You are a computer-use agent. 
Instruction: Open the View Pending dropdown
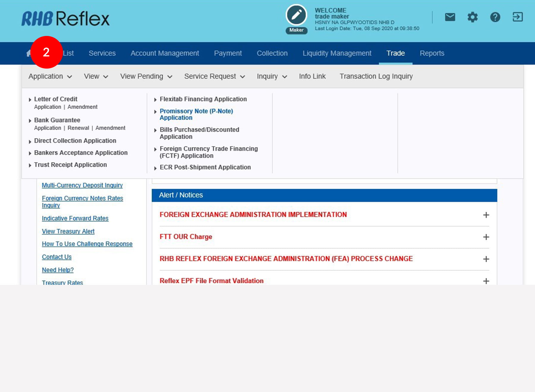[x=146, y=76]
